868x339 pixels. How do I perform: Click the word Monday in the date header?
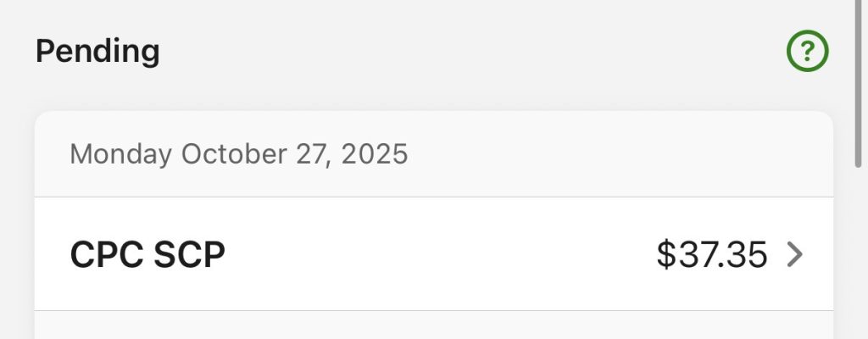coord(122,154)
